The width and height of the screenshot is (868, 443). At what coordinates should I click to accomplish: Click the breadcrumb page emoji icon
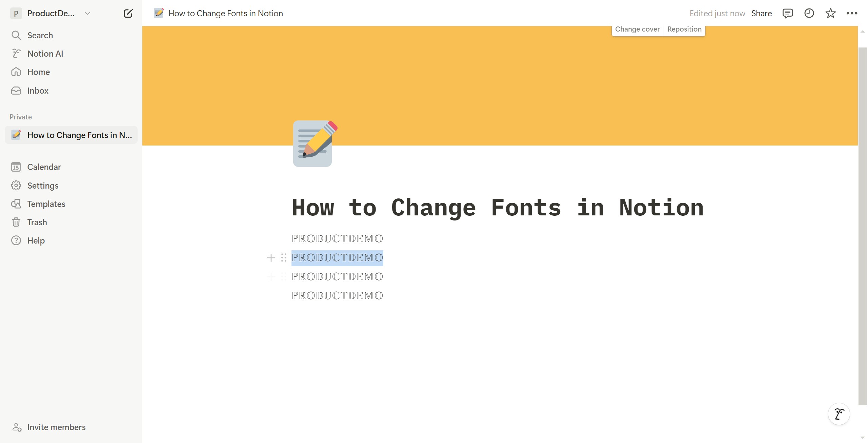click(x=159, y=13)
